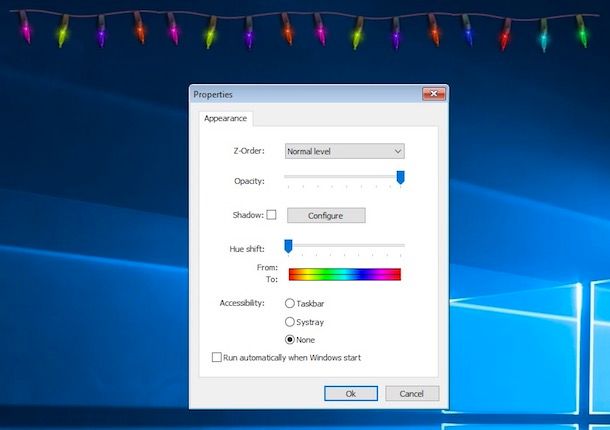610x430 pixels.
Task: Click the Properties dialog title bar
Action: tap(307, 94)
